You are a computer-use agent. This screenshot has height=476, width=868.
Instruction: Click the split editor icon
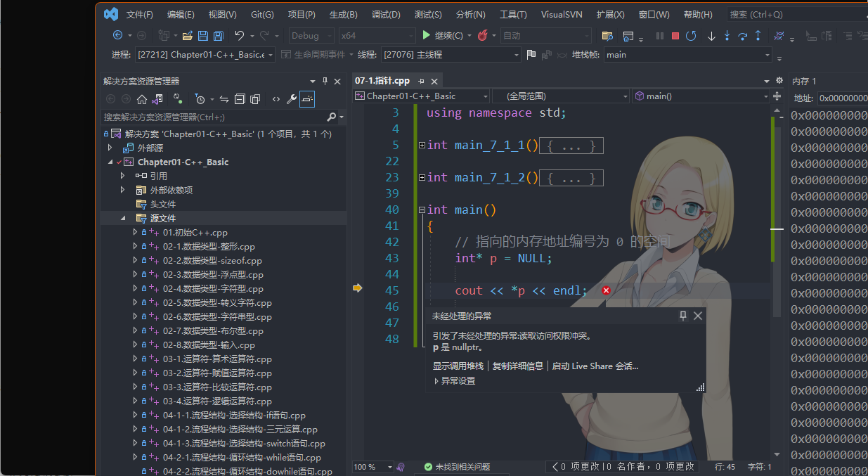(777, 96)
